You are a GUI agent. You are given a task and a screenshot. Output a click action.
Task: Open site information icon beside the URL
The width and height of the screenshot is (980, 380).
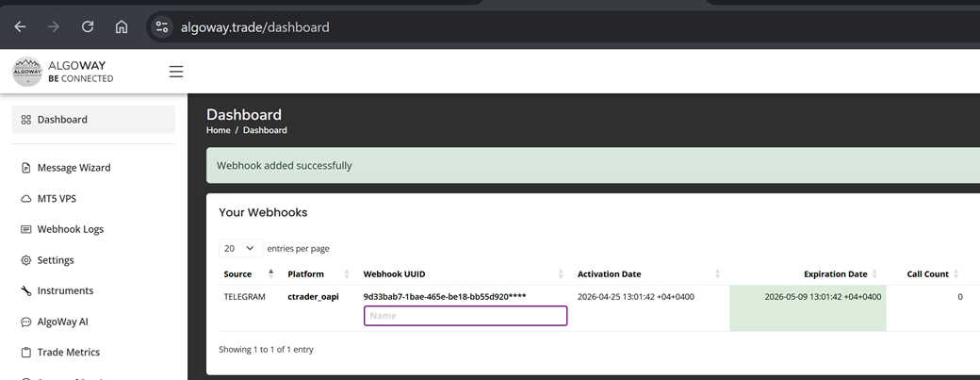[x=162, y=27]
